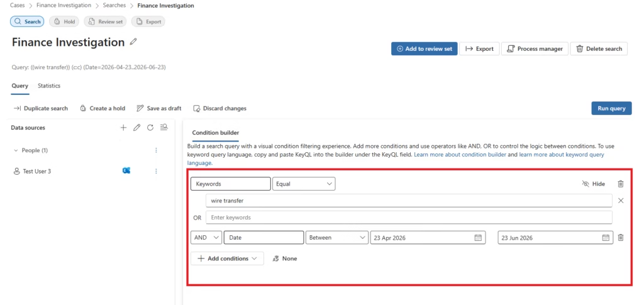Click the Enter keywords input field
The height and width of the screenshot is (305, 644).
pos(409,218)
